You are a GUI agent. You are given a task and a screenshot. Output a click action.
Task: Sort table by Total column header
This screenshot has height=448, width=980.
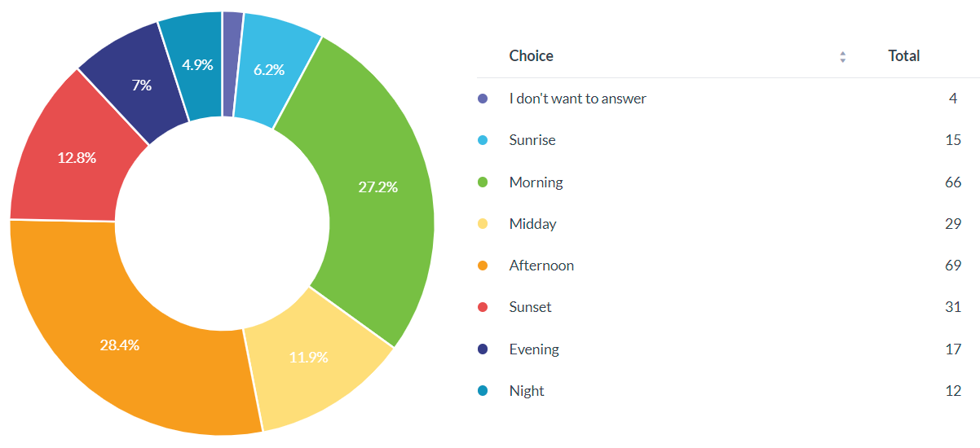pyautogui.click(x=903, y=56)
